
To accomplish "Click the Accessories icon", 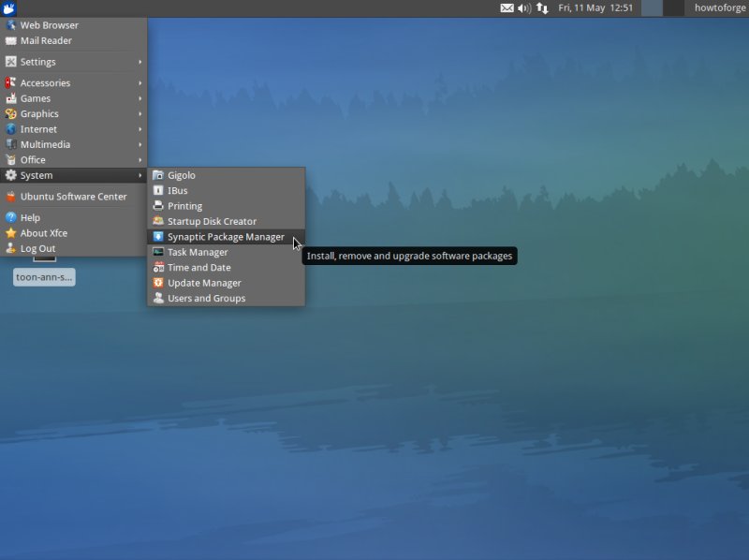I will click(10, 82).
